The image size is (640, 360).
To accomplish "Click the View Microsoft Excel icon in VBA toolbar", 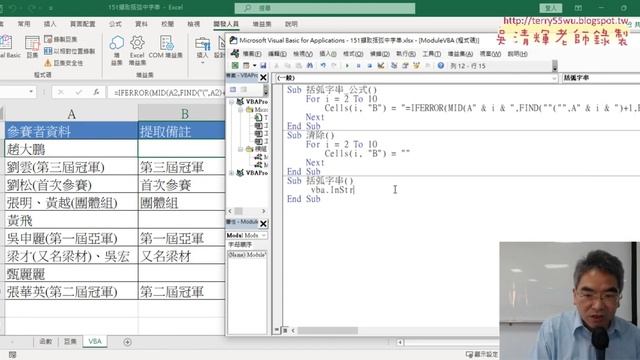I will (x=235, y=66).
